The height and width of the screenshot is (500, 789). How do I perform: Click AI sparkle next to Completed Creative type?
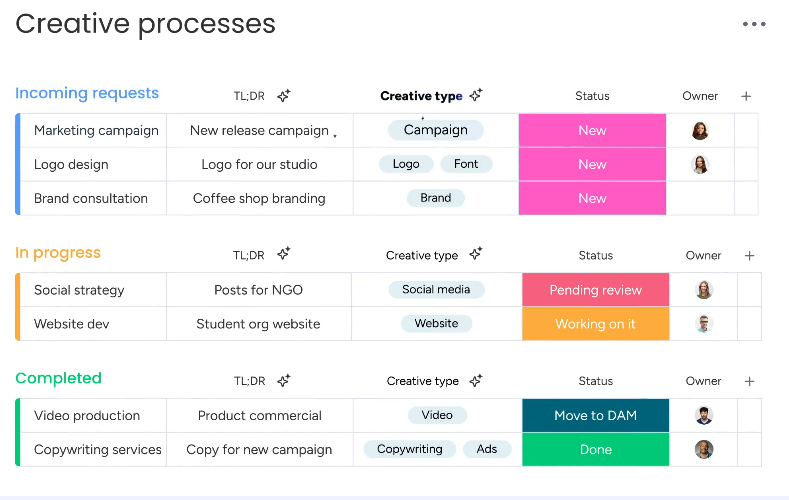[x=476, y=381]
